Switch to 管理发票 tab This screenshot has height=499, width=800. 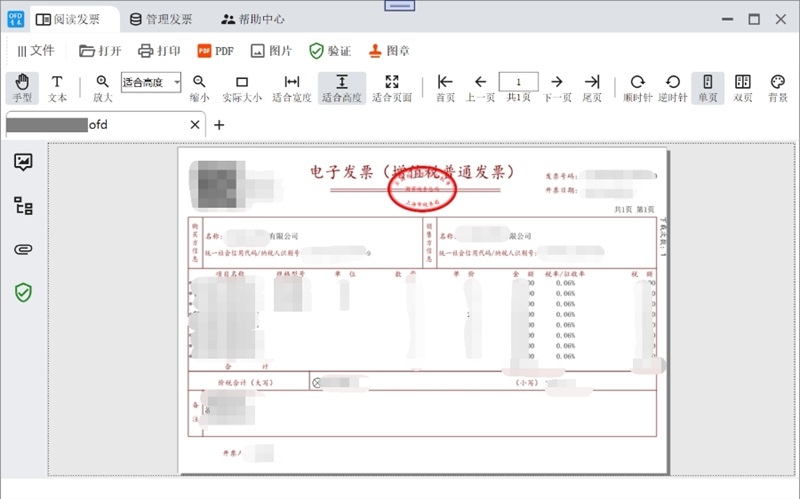click(161, 19)
